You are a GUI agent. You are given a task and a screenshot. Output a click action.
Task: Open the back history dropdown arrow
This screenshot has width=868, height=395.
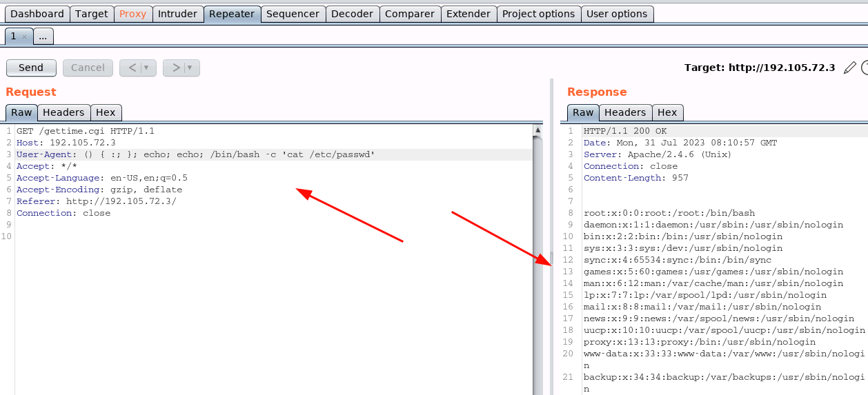[x=148, y=68]
